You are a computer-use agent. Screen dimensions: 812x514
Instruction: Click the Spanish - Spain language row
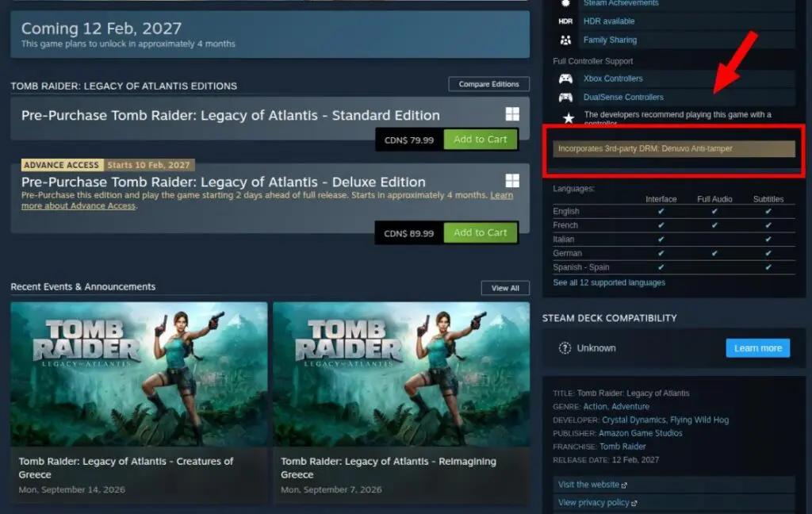click(674, 267)
